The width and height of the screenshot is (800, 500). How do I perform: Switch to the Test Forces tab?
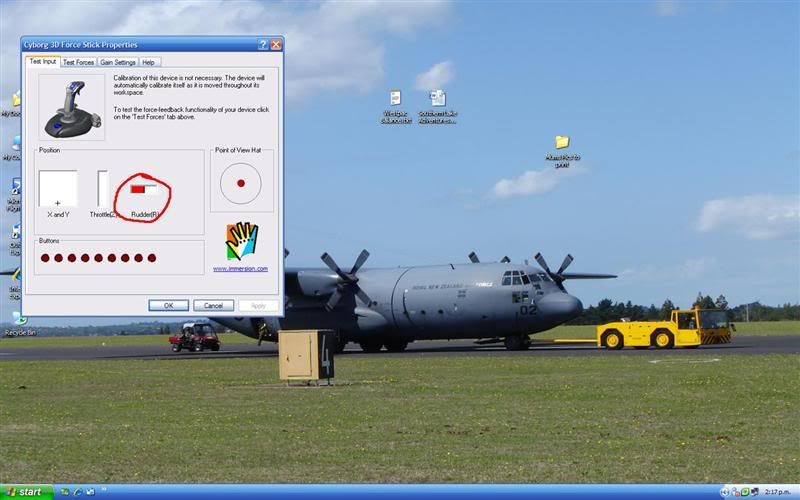click(x=78, y=62)
